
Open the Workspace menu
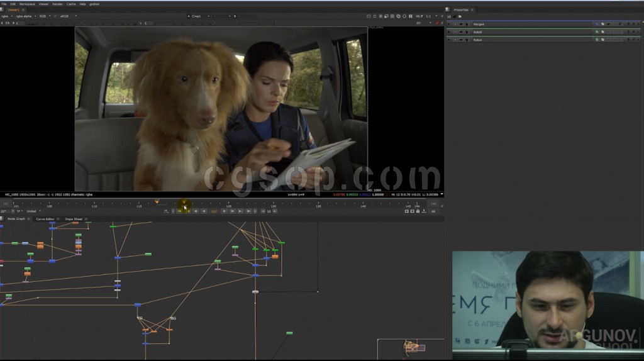pos(27,4)
